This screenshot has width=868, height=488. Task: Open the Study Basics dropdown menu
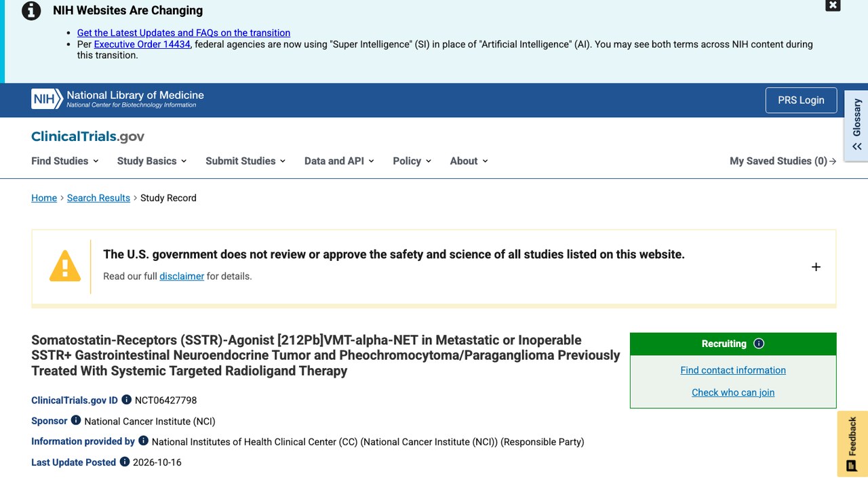click(152, 161)
